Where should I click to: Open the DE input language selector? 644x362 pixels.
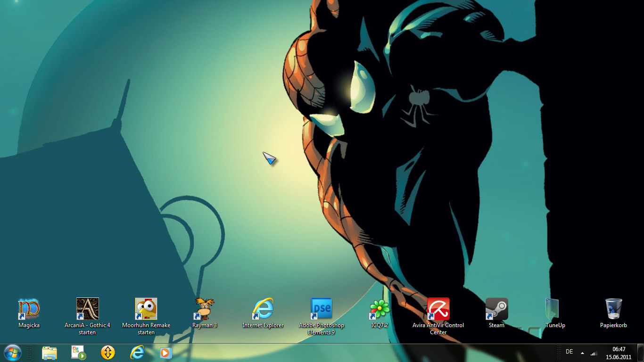pos(569,352)
